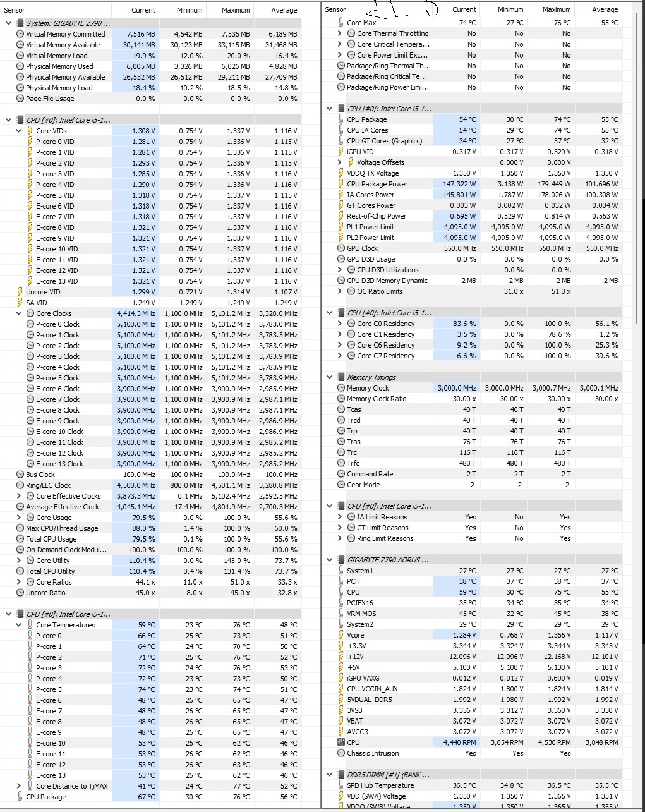Click the Uncore Ratio sensor icon
This screenshot has height=812, width=645.
tap(20, 593)
